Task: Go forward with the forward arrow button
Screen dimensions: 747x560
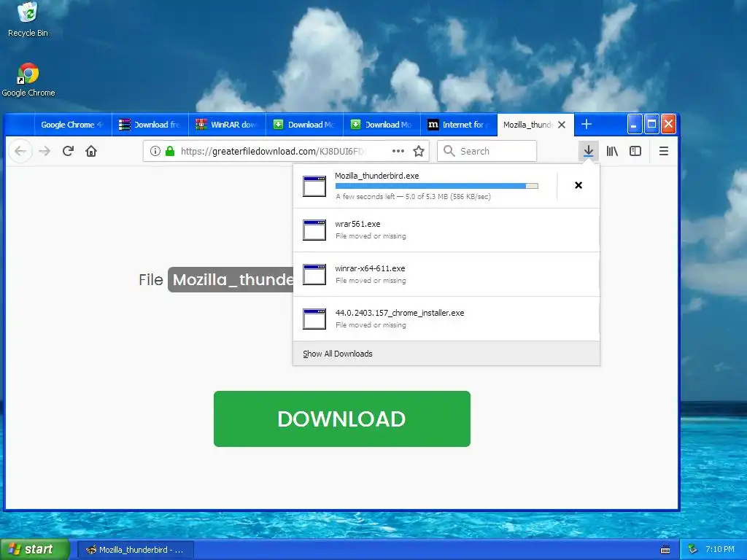Action: (x=44, y=152)
